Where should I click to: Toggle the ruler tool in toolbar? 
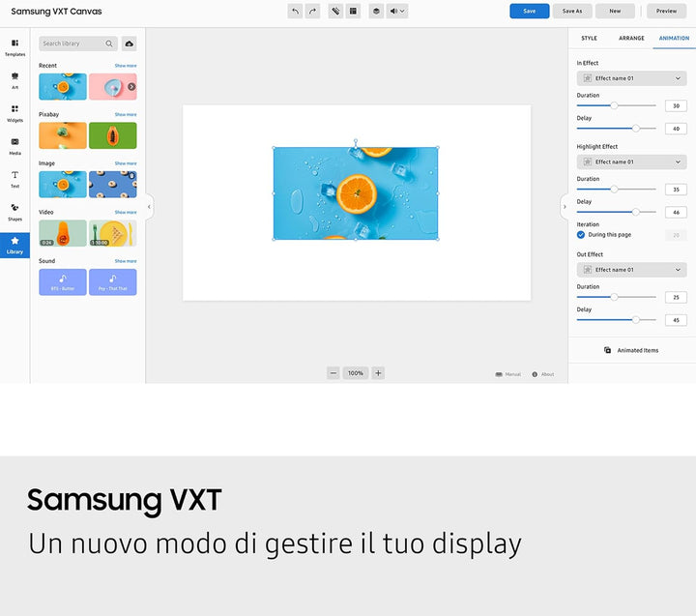[335, 11]
